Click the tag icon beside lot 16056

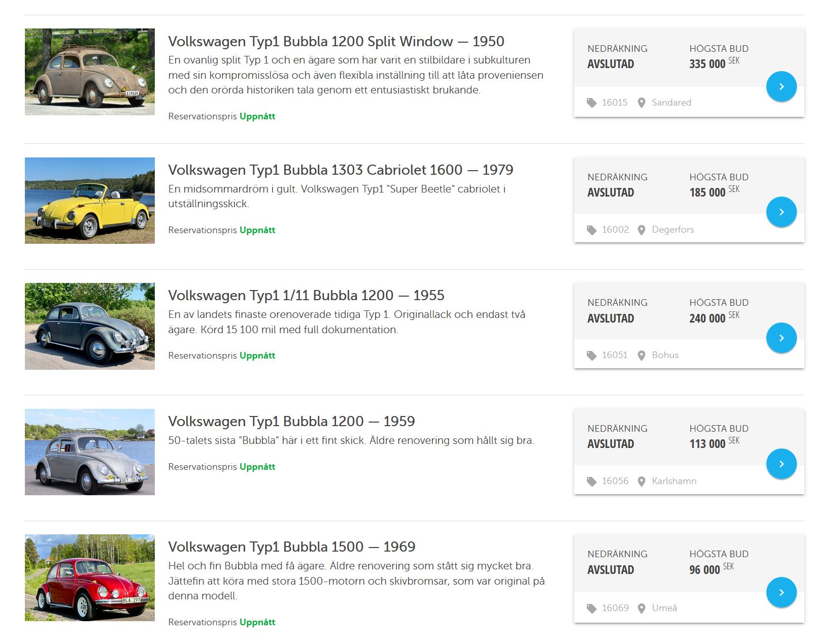click(x=591, y=482)
